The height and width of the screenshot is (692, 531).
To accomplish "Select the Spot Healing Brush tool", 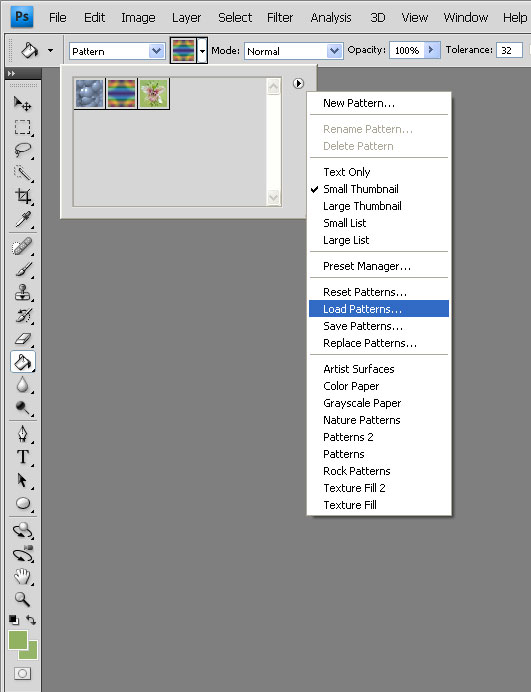I will click(x=23, y=247).
